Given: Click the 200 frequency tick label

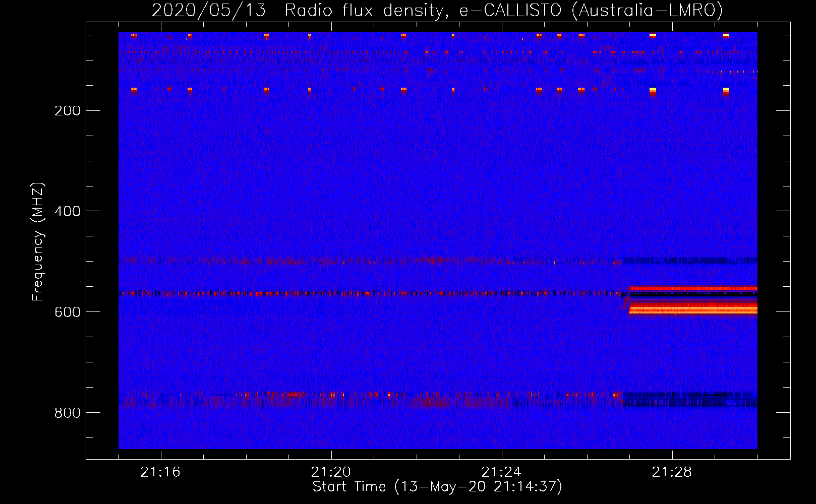Looking at the screenshot, I should pos(68,110).
